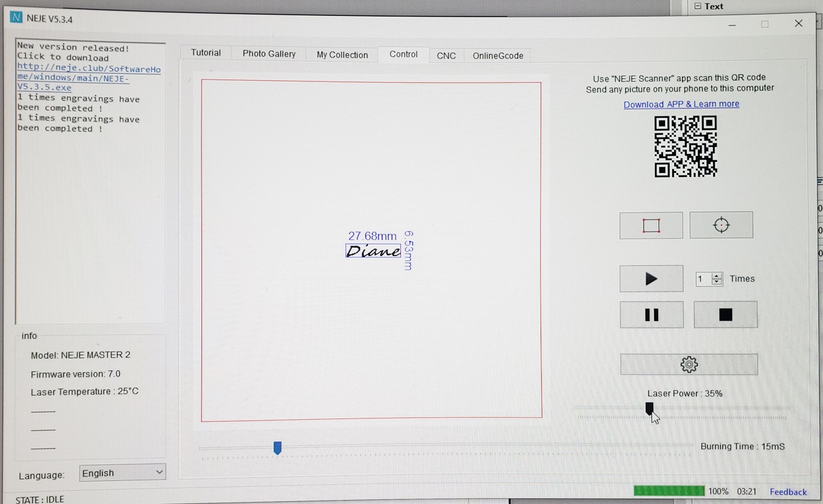Increase the engraving Times count

coord(717,275)
